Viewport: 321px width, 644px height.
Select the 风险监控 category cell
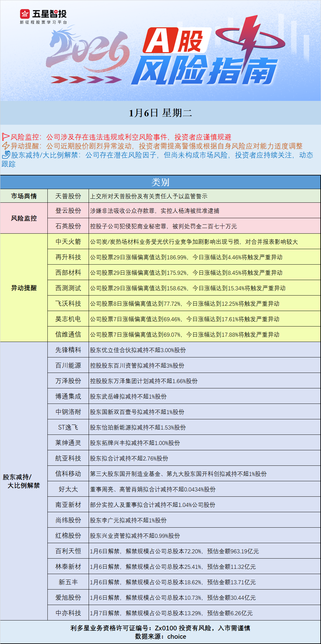24,218
